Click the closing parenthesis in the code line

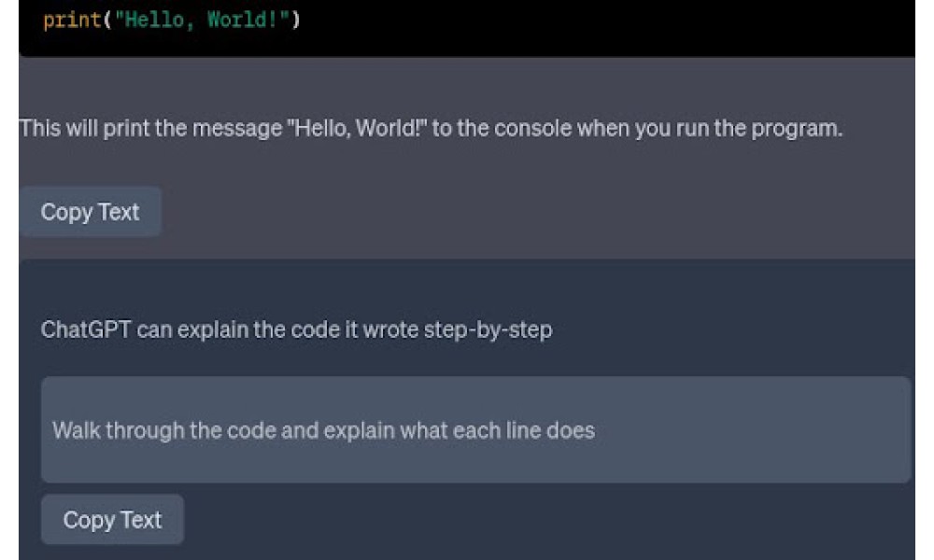pos(296,20)
